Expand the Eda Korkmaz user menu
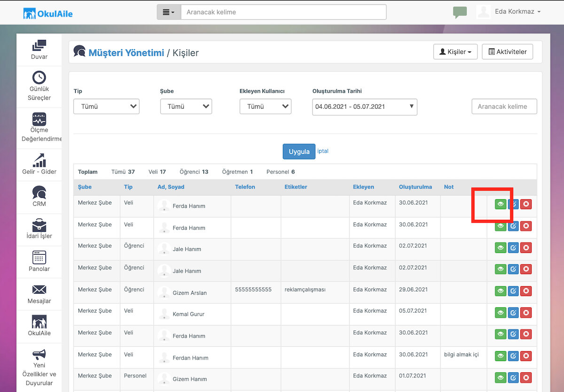This screenshot has width=564, height=392. point(517,11)
